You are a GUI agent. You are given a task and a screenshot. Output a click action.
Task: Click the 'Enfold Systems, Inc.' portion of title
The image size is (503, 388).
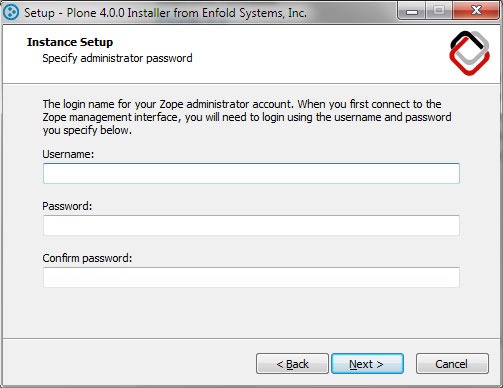point(254,13)
